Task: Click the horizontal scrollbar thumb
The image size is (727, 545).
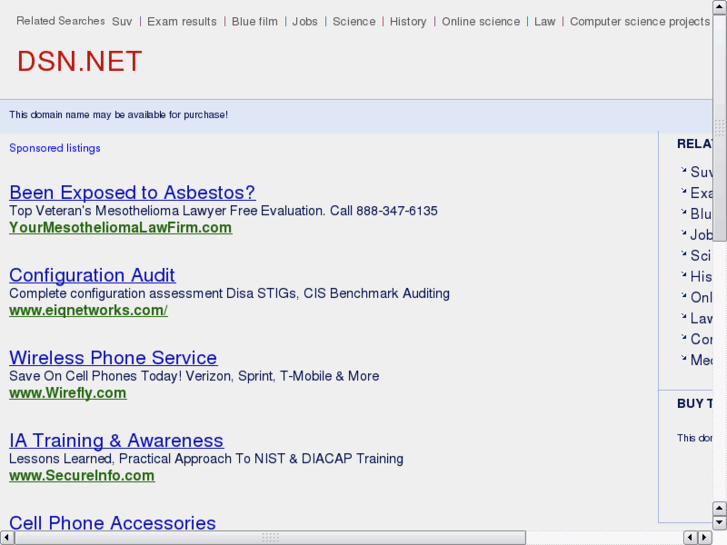Action: coord(270,537)
